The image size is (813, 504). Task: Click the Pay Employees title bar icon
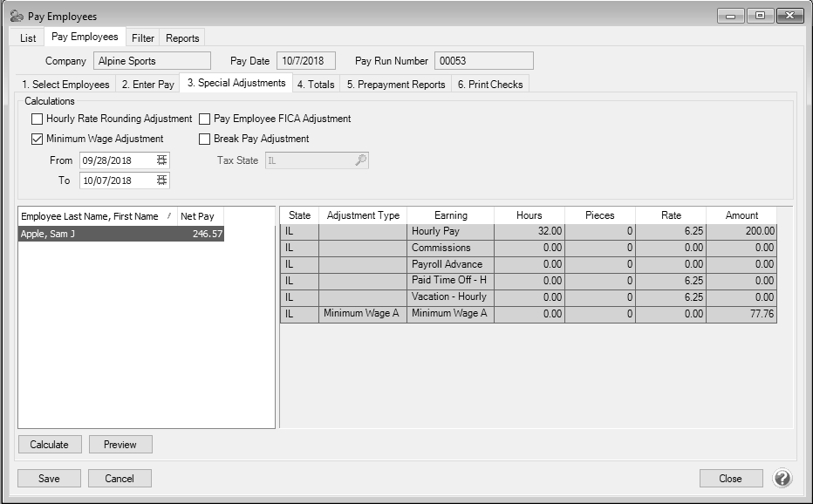coord(16,16)
